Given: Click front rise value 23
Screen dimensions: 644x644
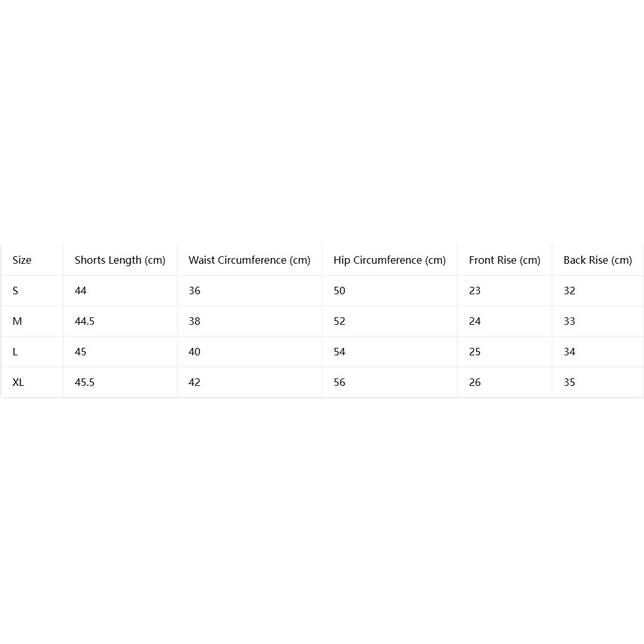Looking at the screenshot, I should coord(475,291).
